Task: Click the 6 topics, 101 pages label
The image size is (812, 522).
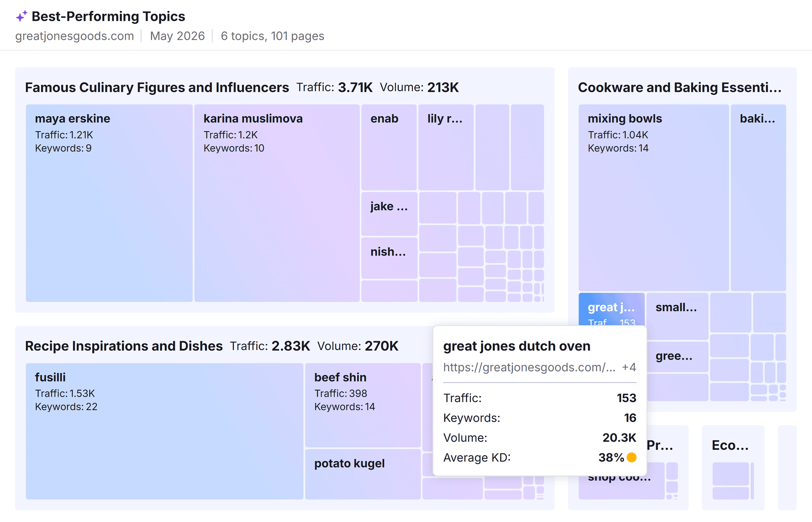Action: (273, 36)
